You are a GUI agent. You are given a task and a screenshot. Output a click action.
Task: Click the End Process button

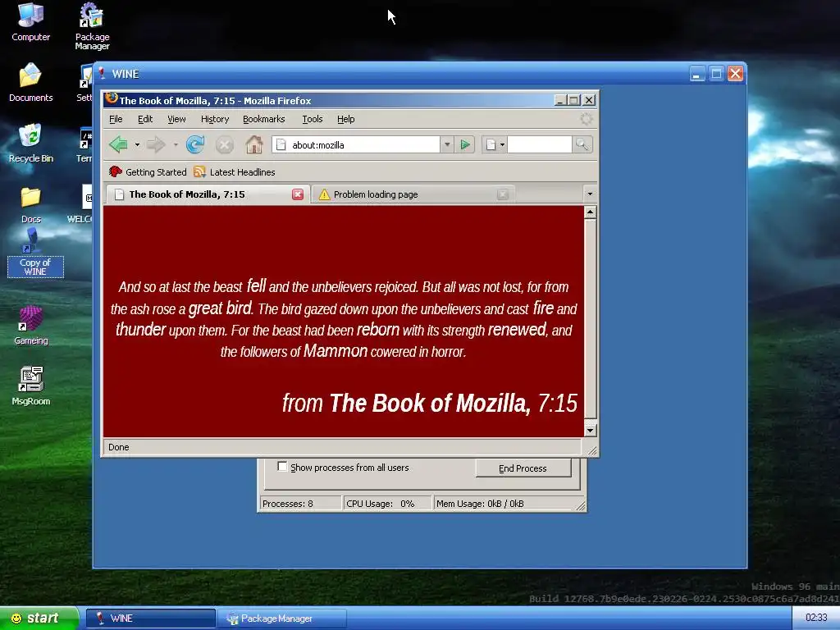523,468
